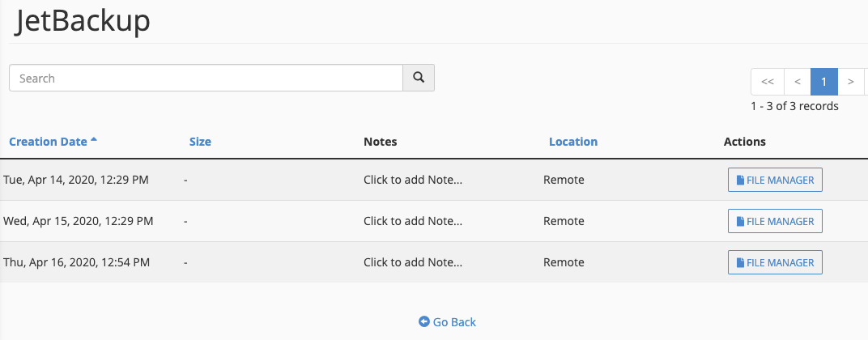868x340 pixels.
Task: Focus the Search input field
Action: (x=206, y=78)
